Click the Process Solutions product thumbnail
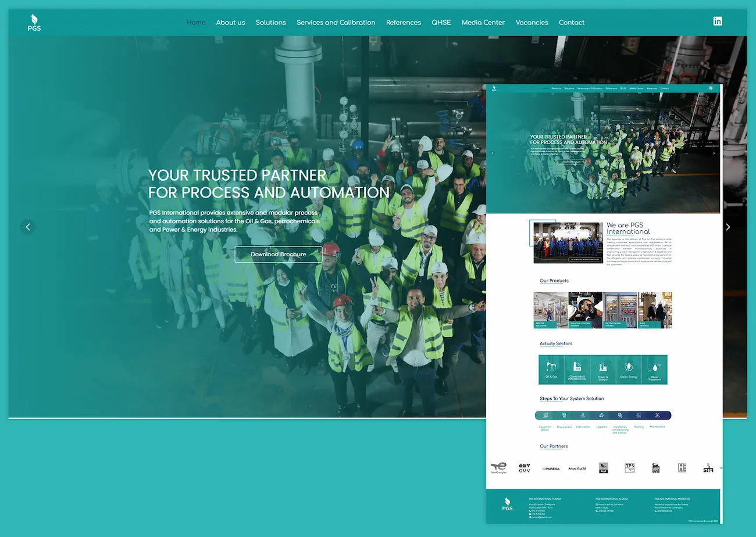 [551, 310]
